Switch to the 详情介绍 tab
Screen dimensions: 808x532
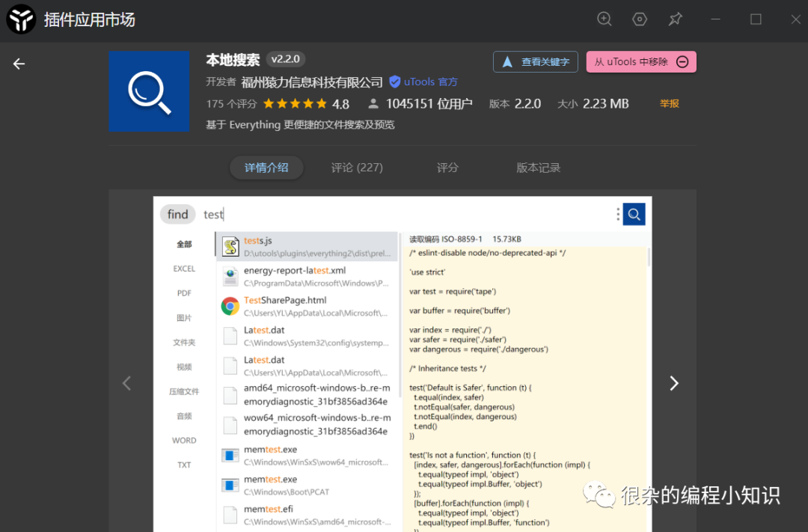coord(266,168)
